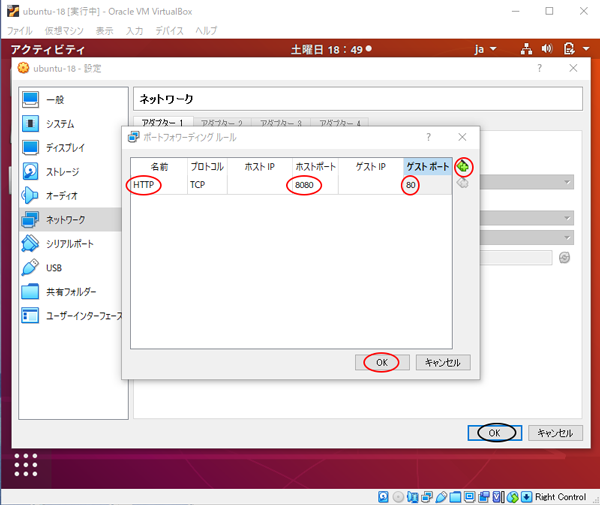This screenshot has height=505, width=600.
Task: Select the ネットワーク settings category
Action: point(70,220)
